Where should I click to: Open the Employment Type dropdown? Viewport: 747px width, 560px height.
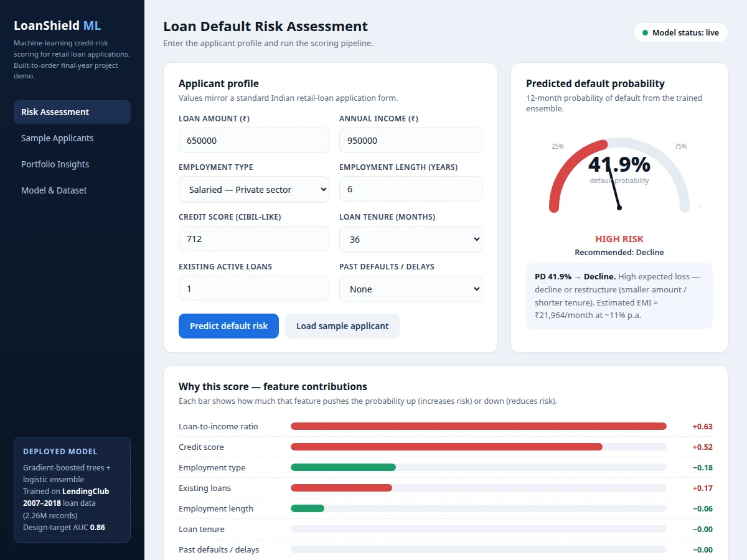click(x=254, y=190)
